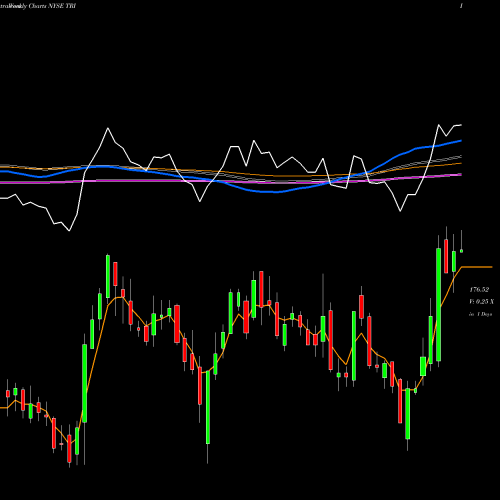Click the "in 1 Days" label

coord(480,314)
